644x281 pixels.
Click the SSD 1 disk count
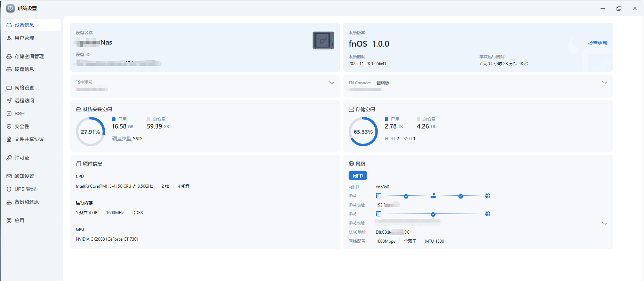point(410,139)
